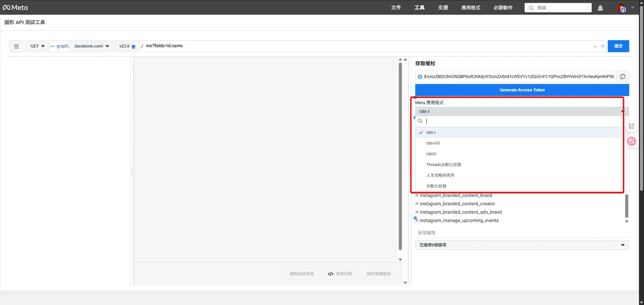644x305 pixels.
Task: Click the permissions list scroll down arrow
Action: 627,221
